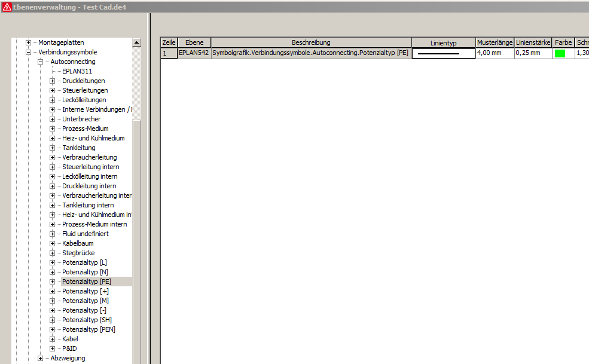The width and height of the screenshot is (589, 364).
Task: Select Potenzialtyp [-] in tree
Action: coord(84,310)
